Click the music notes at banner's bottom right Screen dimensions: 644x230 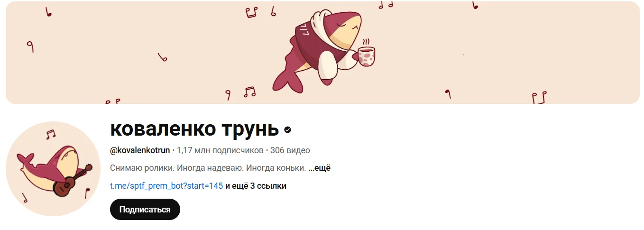[x=539, y=97]
